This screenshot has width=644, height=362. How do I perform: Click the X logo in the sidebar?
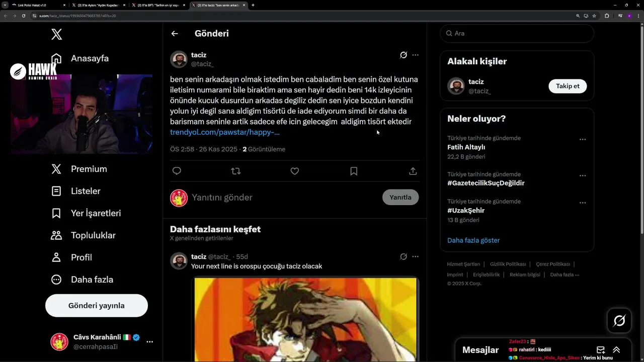[x=56, y=34]
